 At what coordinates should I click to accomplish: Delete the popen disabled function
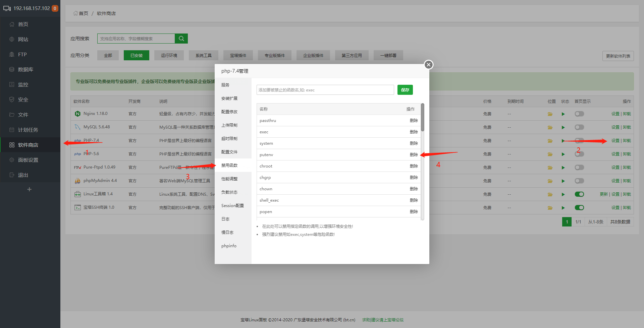414,212
